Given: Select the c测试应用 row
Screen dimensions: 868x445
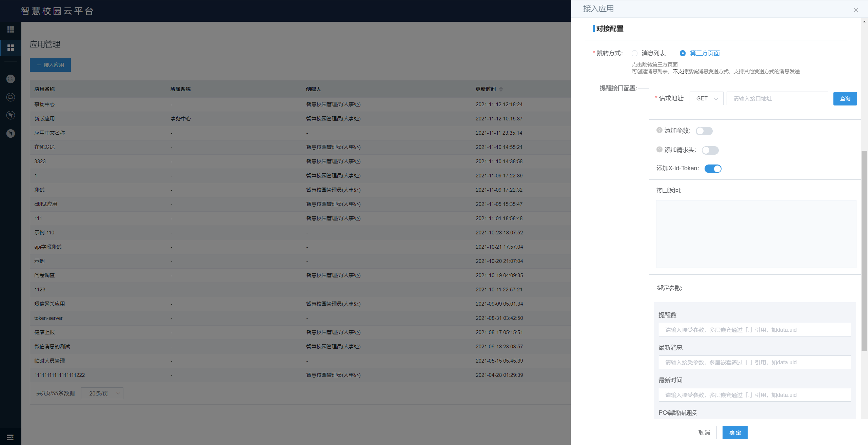Looking at the screenshot, I should coord(300,204).
